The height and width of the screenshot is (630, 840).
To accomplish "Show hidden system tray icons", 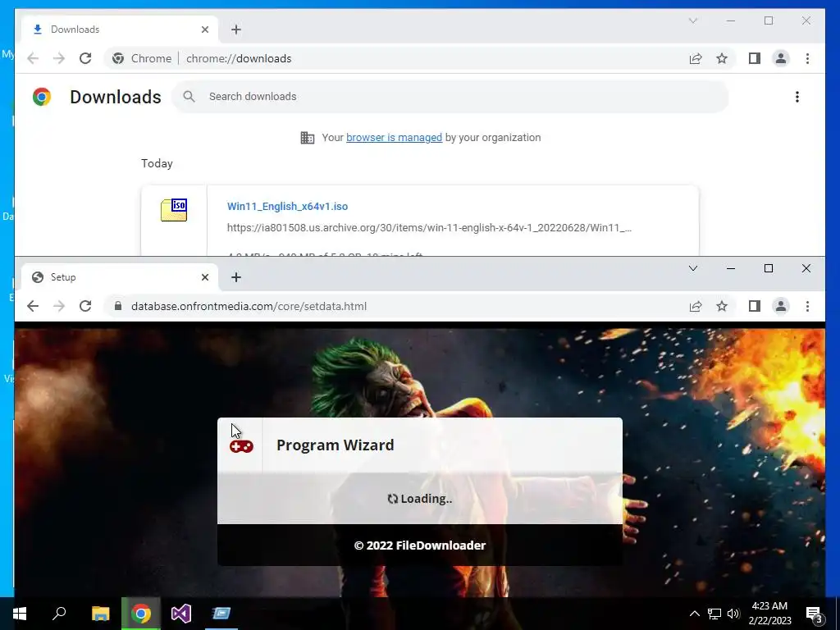I will (x=694, y=614).
